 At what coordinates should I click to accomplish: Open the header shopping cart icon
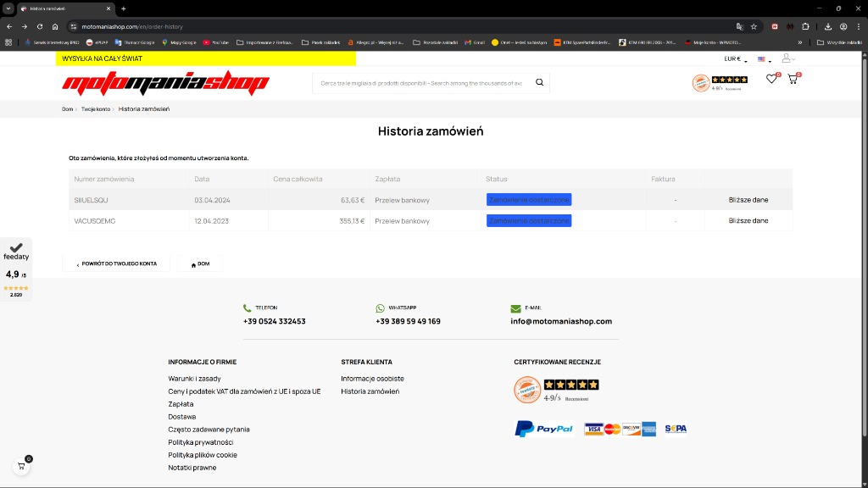(793, 79)
